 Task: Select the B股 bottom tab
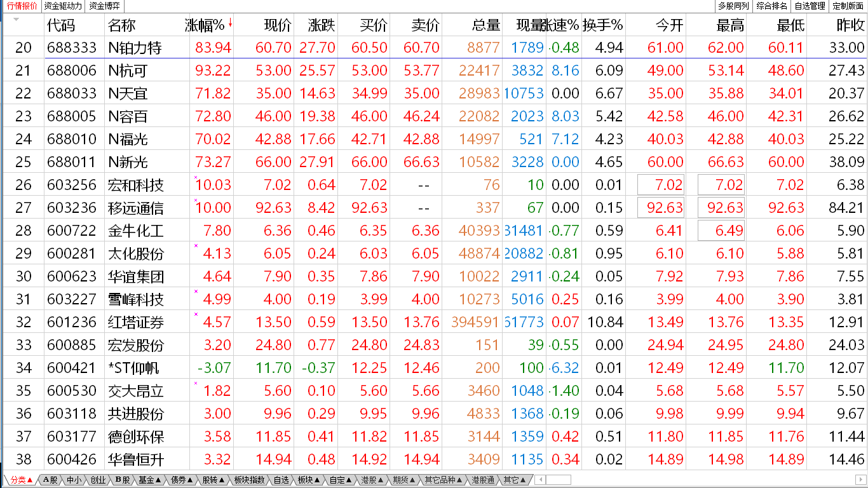click(123, 480)
